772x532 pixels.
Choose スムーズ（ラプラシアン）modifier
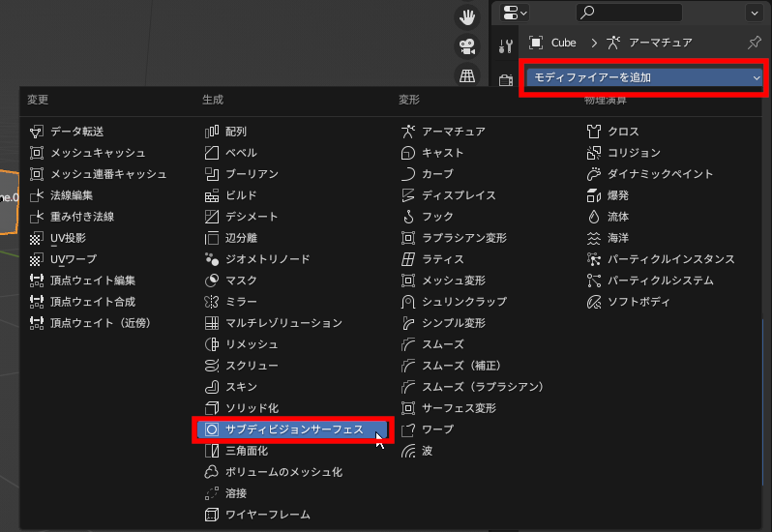coord(473,387)
